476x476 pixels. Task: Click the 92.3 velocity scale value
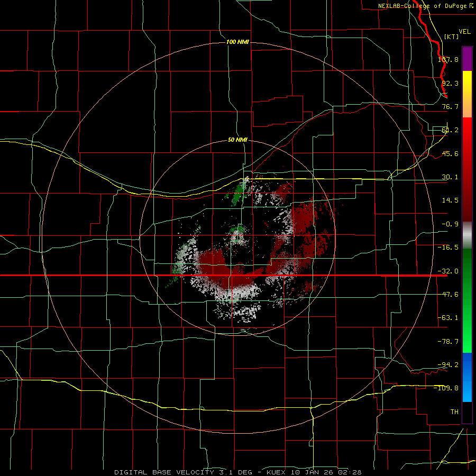pyautogui.click(x=450, y=83)
